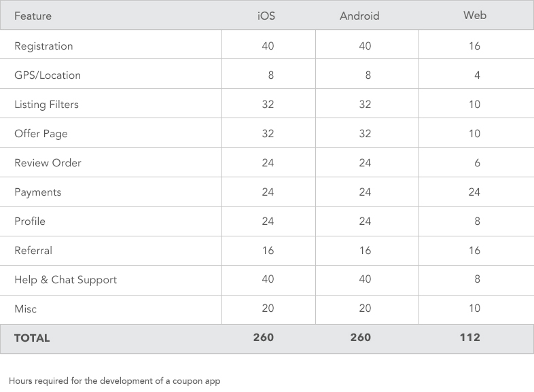Screen dimensions: 534x392
Task: Select the Payments row label
Action: tap(37, 192)
